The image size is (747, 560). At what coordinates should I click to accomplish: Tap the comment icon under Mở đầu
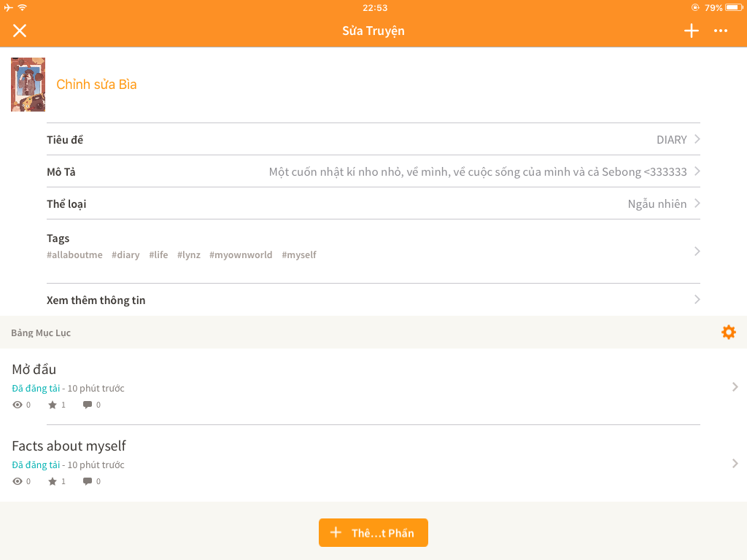(x=88, y=405)
